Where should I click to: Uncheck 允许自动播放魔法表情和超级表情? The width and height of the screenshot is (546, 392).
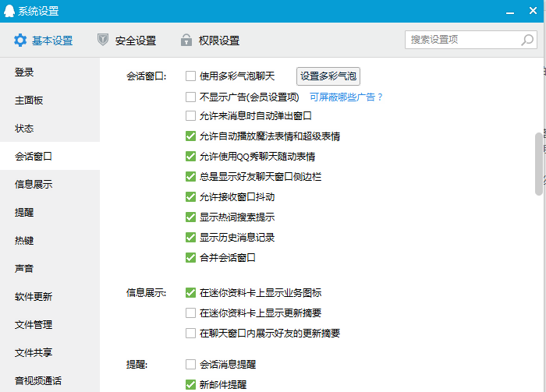click(190, 136)
